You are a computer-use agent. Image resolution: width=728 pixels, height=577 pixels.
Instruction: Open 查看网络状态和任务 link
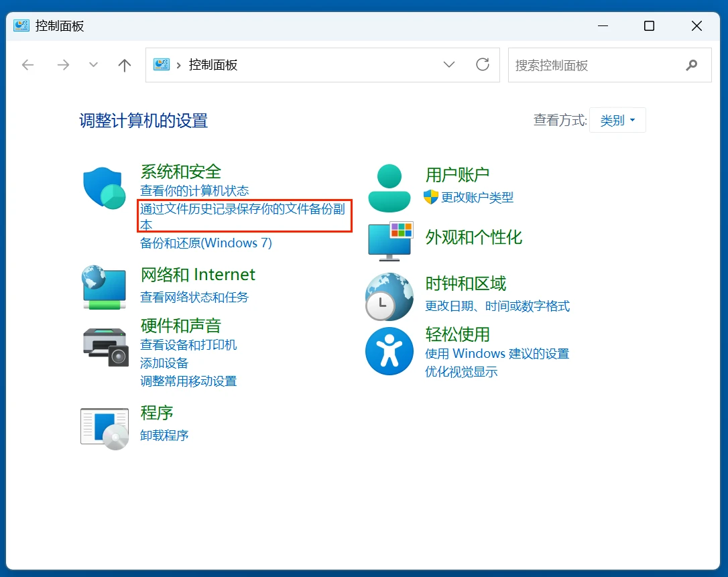194,297
